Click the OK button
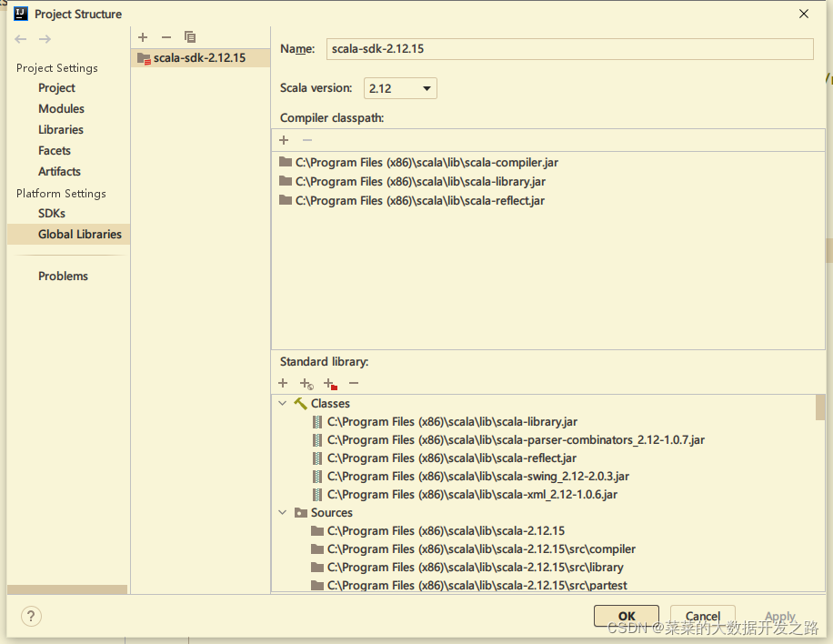833x644 pixels. click(x=627, y=616)
